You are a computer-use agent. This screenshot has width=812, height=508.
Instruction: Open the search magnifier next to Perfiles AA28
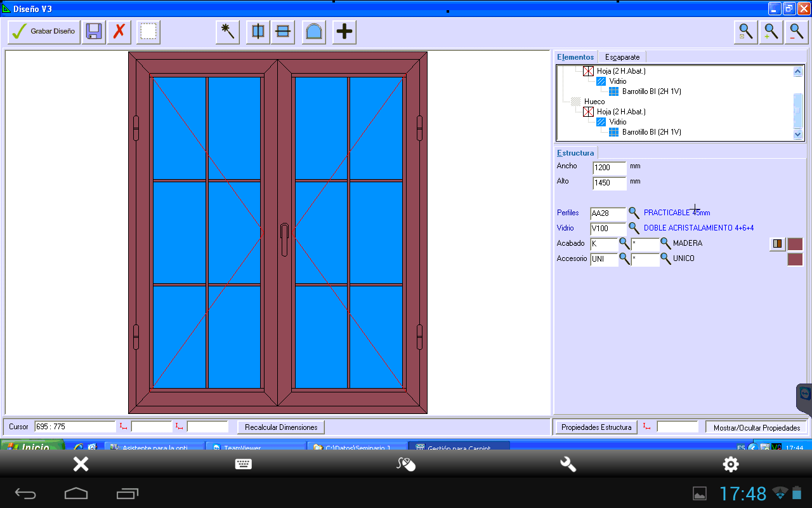[634, 213]
